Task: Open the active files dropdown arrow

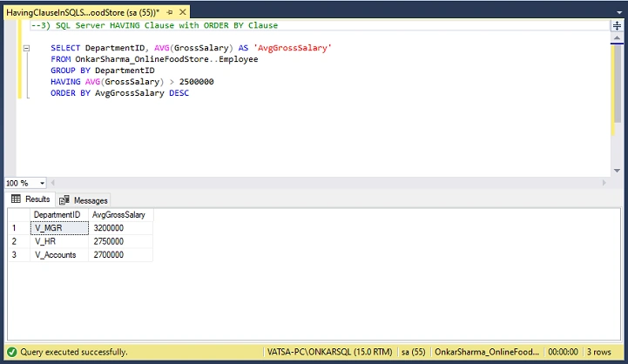Action: point(619,13)
